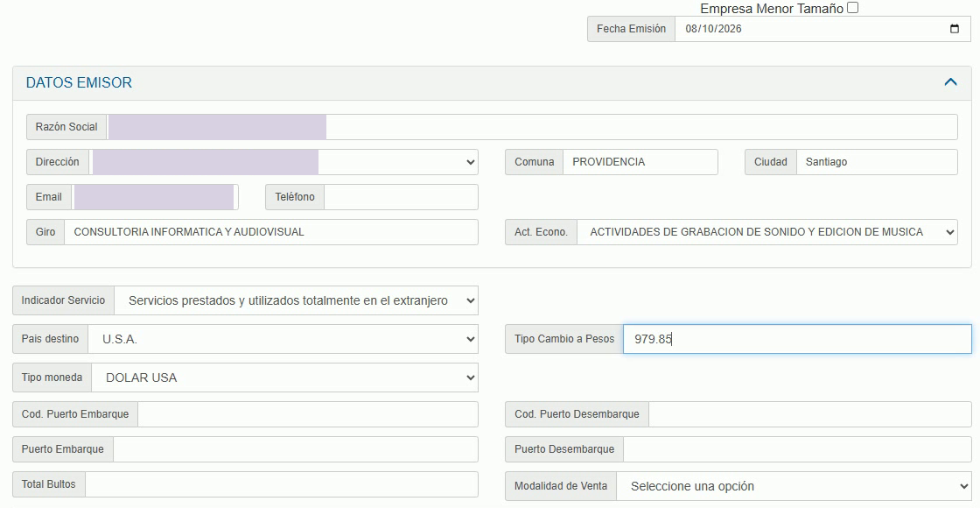Click the DATOS EMISOR section heading
Image resolution: width=980 pixels, height=508 pixels.
(79, 82)
